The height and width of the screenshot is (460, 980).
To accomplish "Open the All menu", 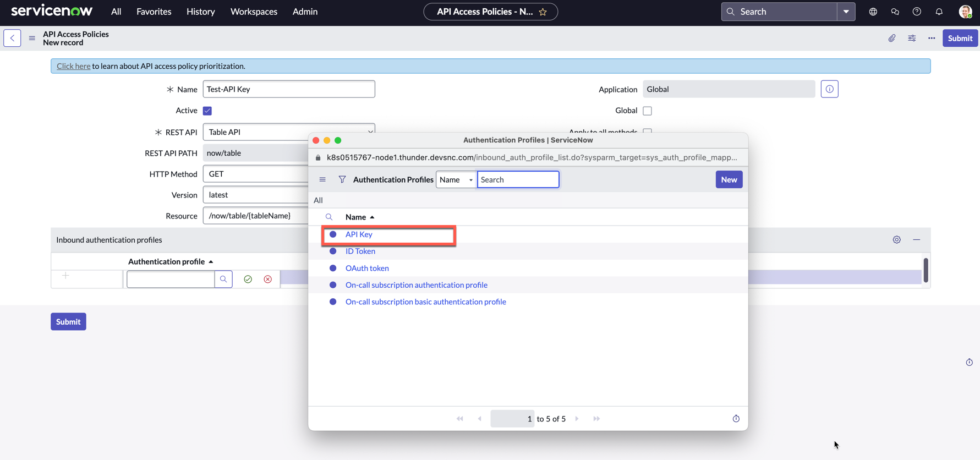I will [x=116, y=12].
